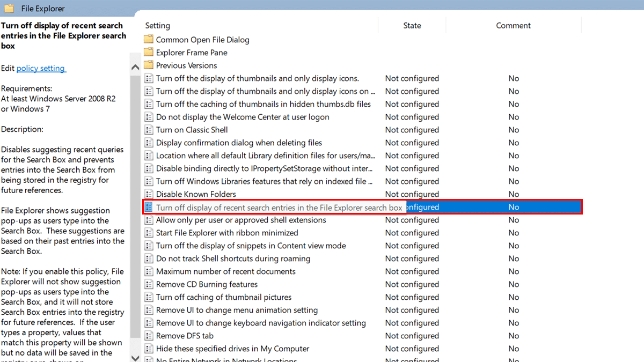Click policy icon beside Turn on Classic Shell
Screen dimensions: 644x362
[x=149, y=130]
